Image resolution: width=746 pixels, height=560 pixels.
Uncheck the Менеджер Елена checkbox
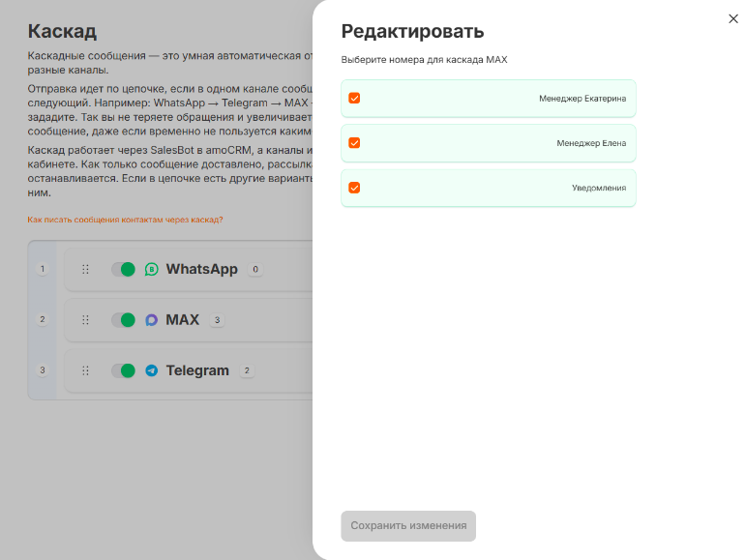pos(354,142)
